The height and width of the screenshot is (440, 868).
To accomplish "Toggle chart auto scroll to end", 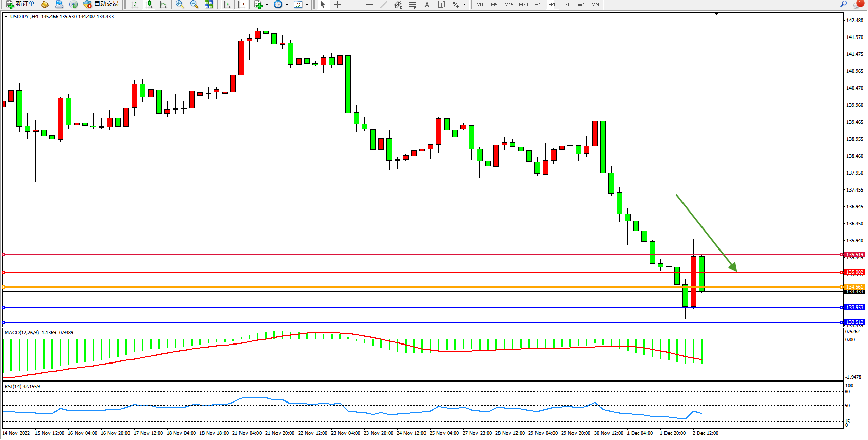I will pyautogui.click(x=227, y=4).
